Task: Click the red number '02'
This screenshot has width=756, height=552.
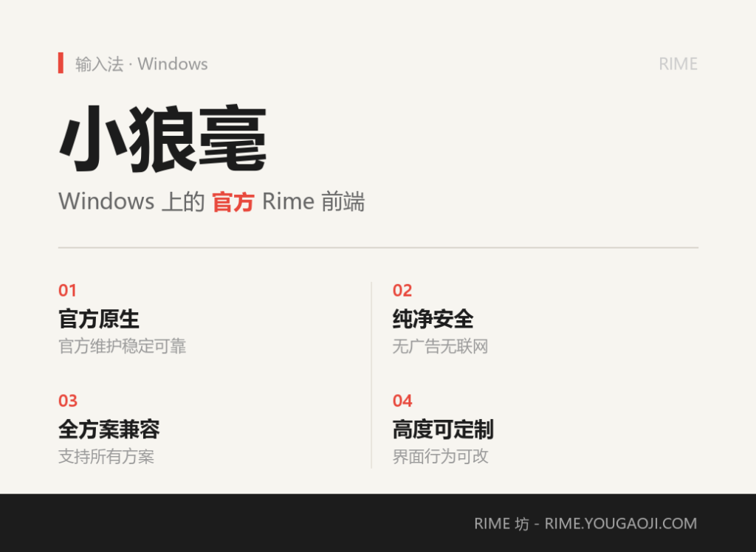Action: (x=402, y=290)
